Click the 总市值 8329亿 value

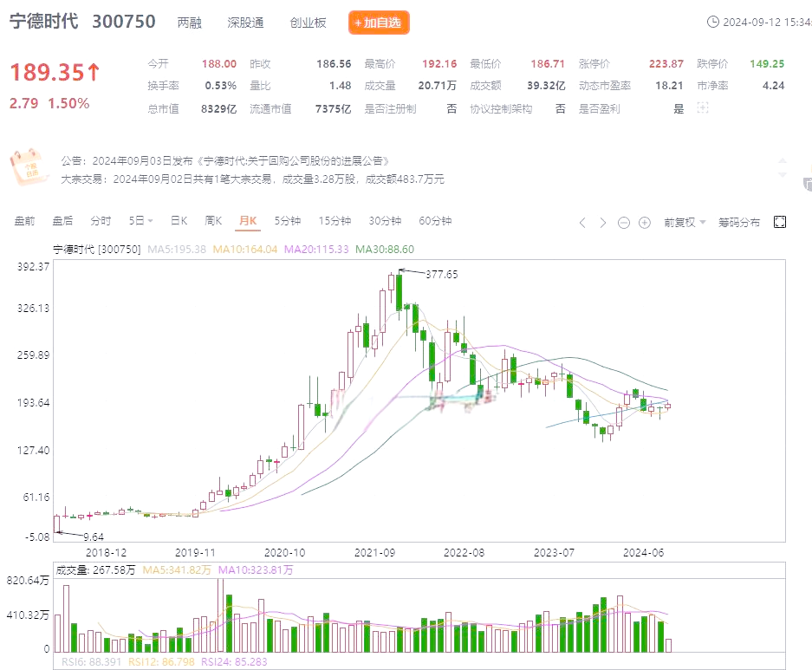[x=218, y=108]
